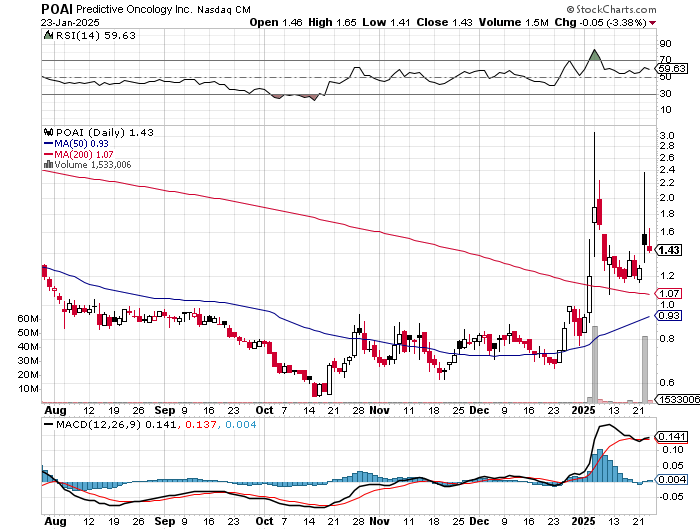The height and width of the screenshot is (530, 700).
Task: Click the MA(200) 1.07 legend entry
Action: 83,154
